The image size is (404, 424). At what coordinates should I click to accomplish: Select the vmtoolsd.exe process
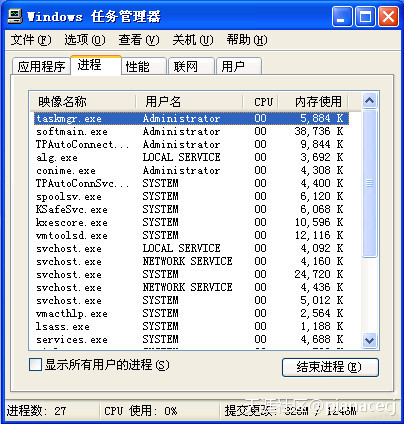pyautogui.click(x=191, y=236)
